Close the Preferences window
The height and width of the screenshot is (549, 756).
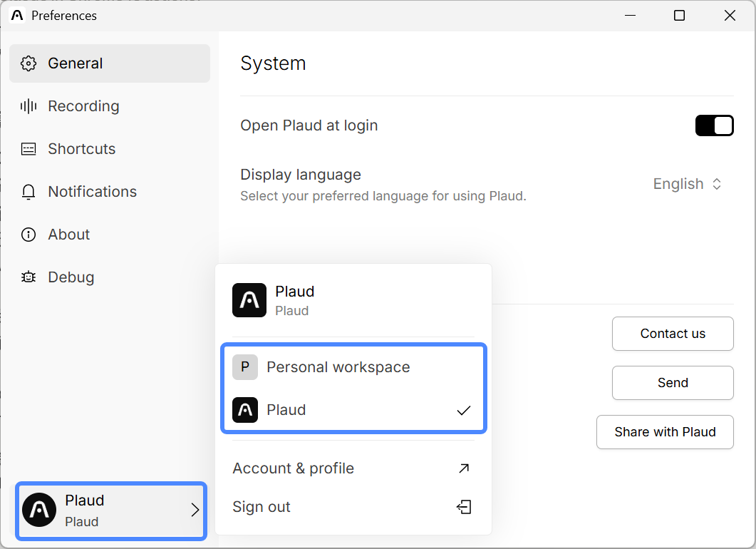(x=730, y=16)
